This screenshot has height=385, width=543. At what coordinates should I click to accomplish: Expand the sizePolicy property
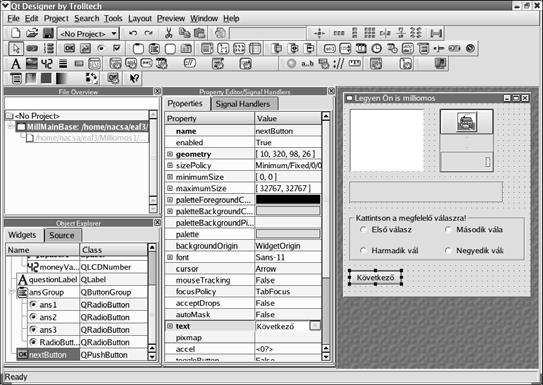tap(170, 165)
